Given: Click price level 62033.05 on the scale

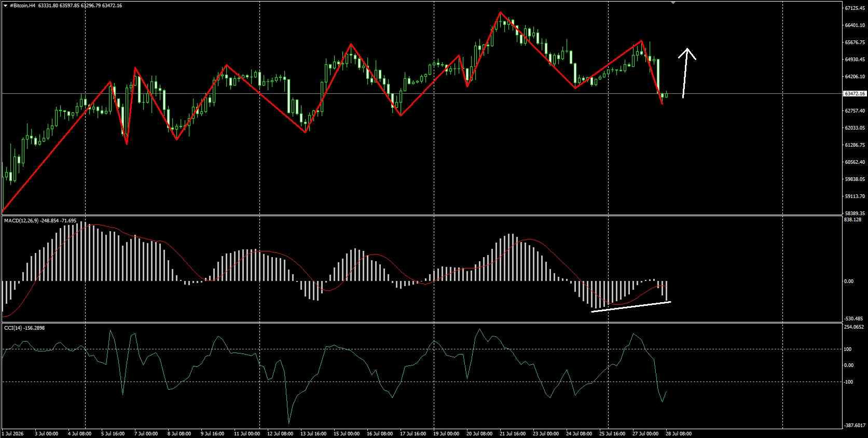Looking at the screenshot, I should [855, 128].
